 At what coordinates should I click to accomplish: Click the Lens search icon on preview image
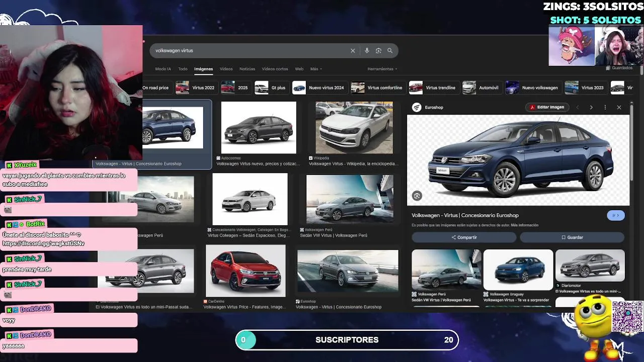point(417,196)
